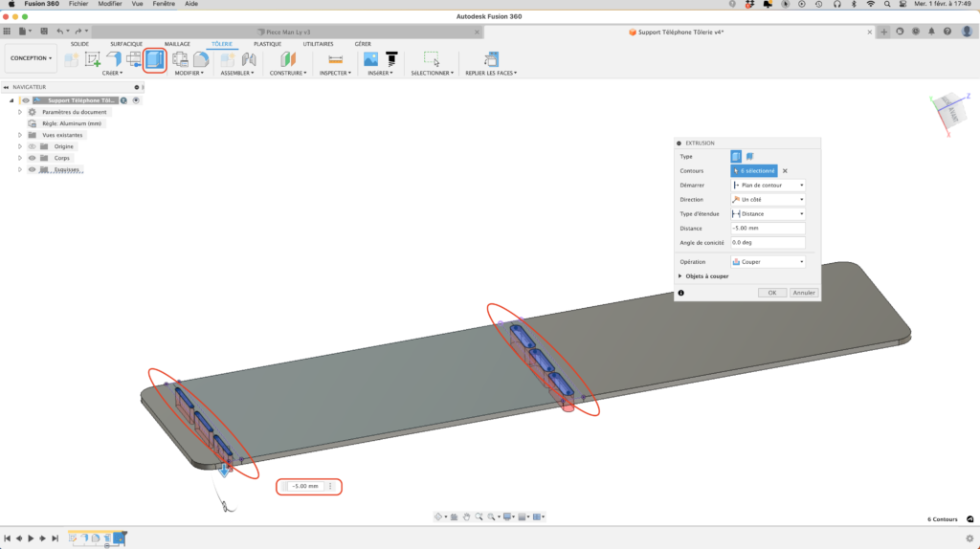Click the Pan hand tool
This screenshot has width=980, height=549.
(x=466, y=516)
